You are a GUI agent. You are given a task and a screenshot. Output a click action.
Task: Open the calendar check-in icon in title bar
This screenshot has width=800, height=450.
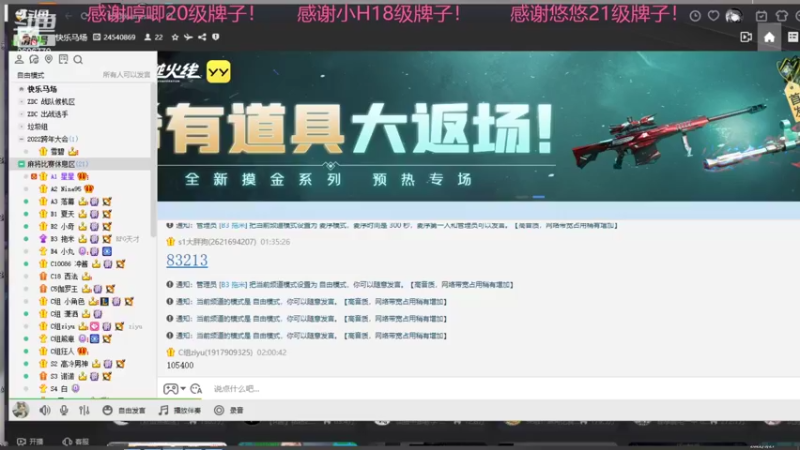point(761,16)
